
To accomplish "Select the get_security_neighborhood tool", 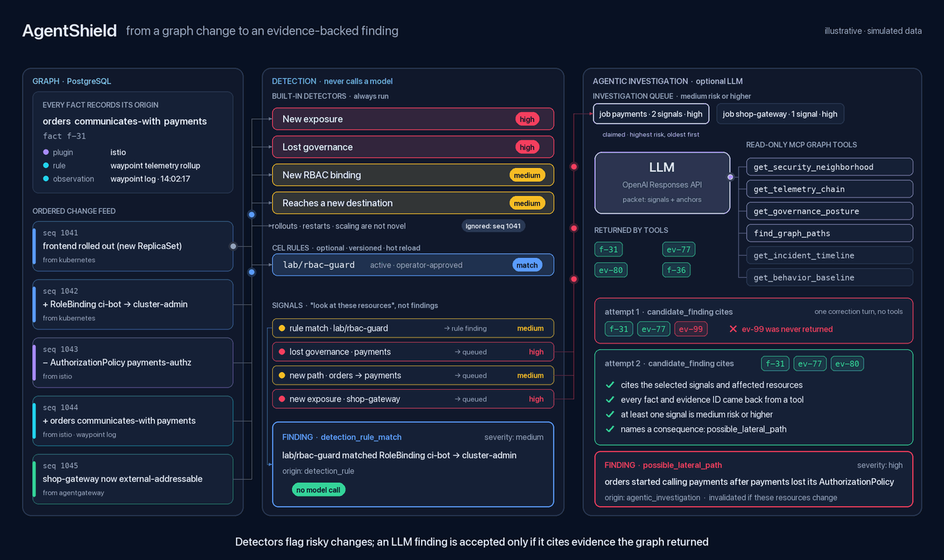I will (830, 167).
